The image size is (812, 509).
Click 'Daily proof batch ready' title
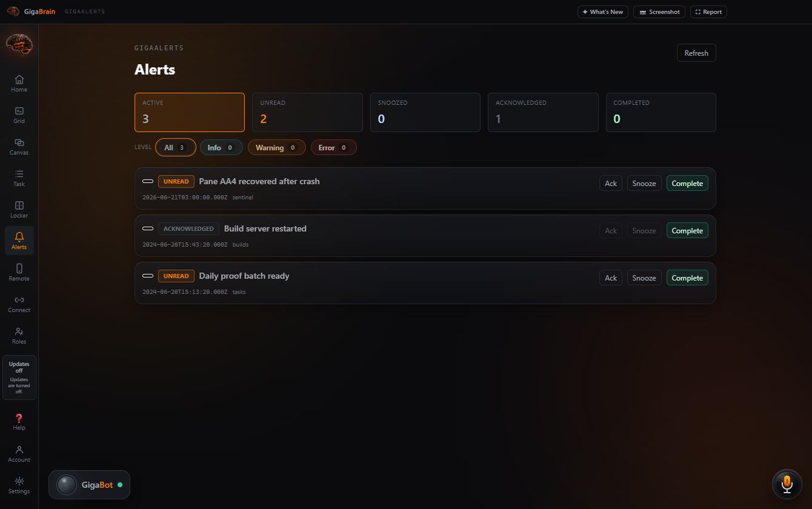point(244,276)
